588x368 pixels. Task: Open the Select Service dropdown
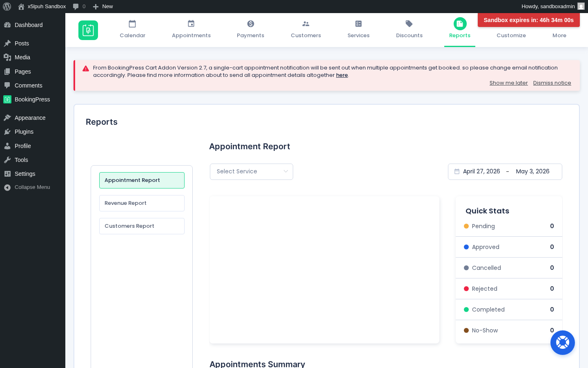252,172
